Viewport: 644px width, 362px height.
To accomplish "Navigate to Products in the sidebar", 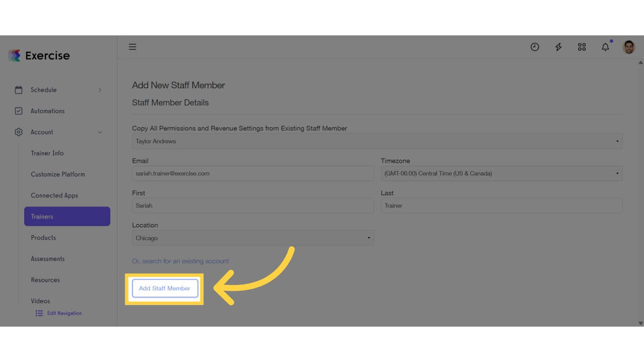I will [x=43, y=238].
